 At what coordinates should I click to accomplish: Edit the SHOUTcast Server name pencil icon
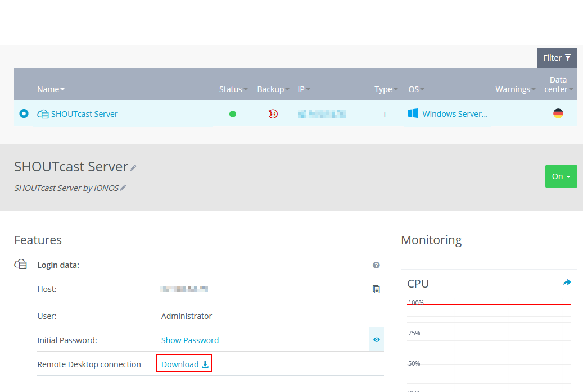(x=133, y=168)
